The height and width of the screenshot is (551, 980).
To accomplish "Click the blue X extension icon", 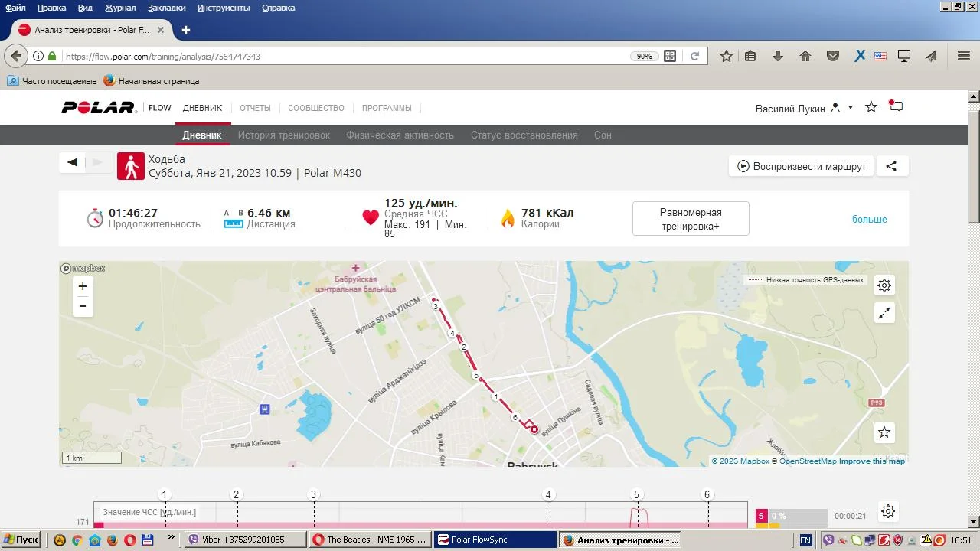I will pos(860,56).
